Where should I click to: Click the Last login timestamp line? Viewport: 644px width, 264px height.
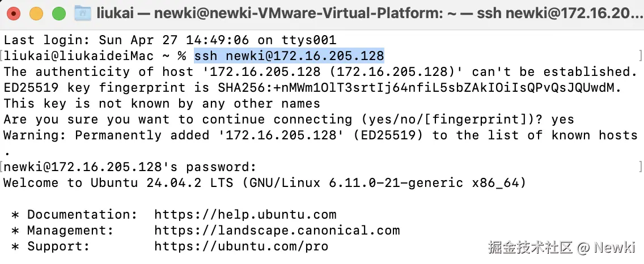tap(170, 40)
